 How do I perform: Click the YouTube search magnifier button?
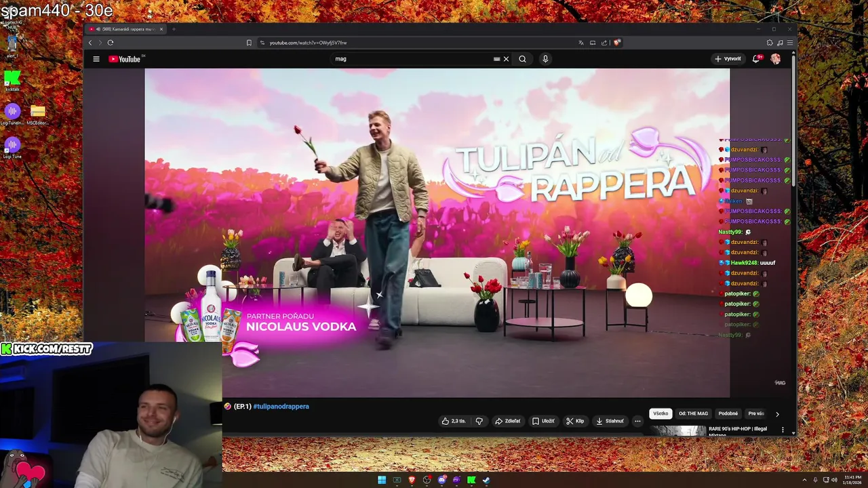point(522,59)
